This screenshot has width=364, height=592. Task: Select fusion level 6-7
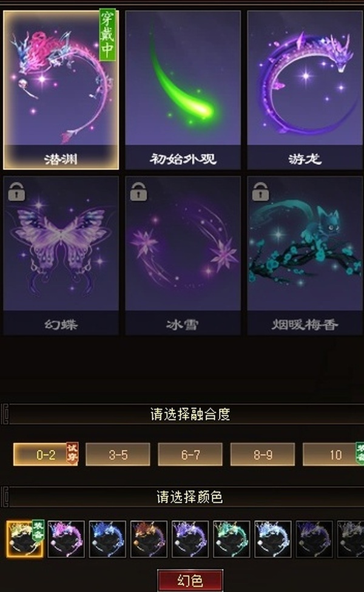(x=190, y=455)
